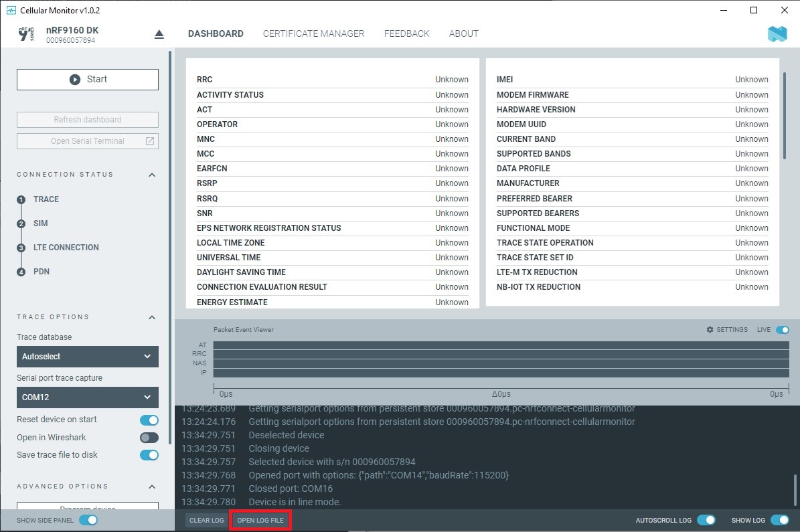Open the Trace database Autoselect dropdown
The width and height of the screenshot is (800, 532).
coord(87,357)
